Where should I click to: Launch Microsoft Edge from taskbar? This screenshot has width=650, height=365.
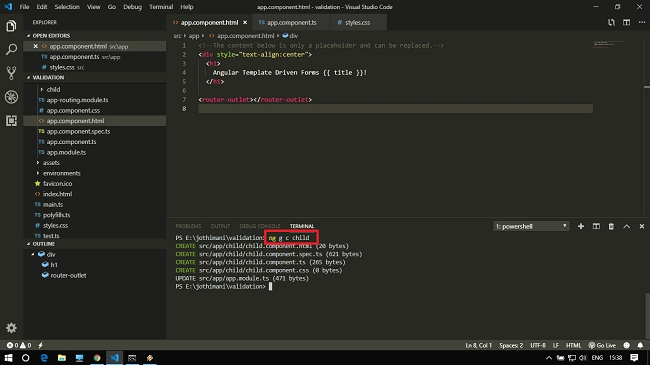pos(44,358)
